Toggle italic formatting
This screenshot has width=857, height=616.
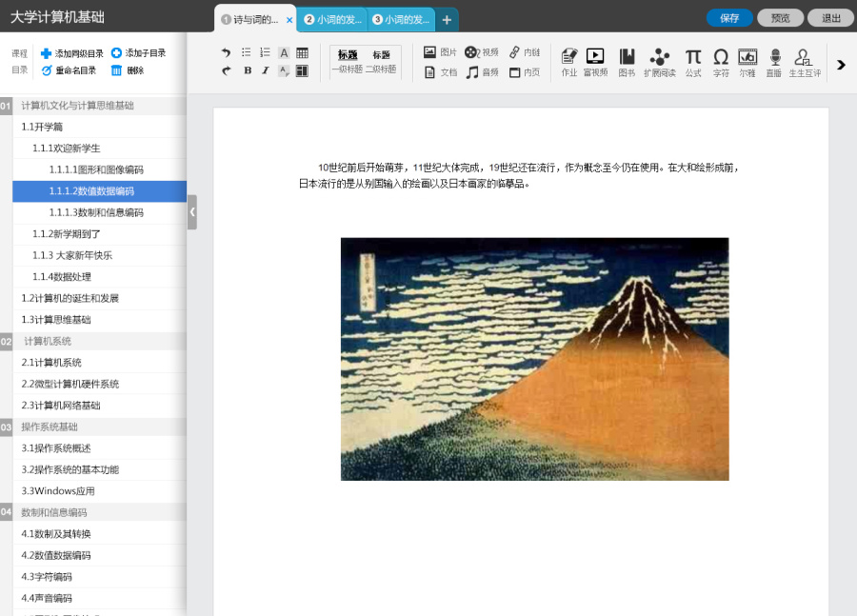[265, 70]
